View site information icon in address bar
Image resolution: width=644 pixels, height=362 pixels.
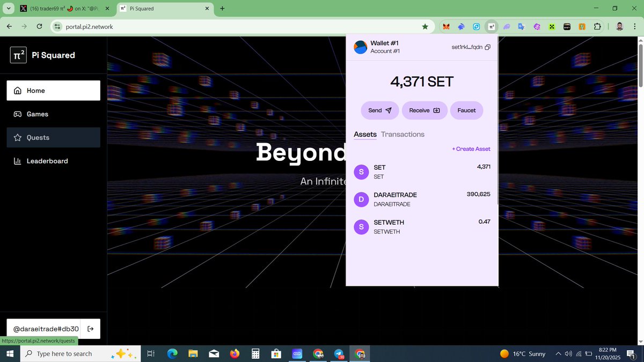point(58,26)
